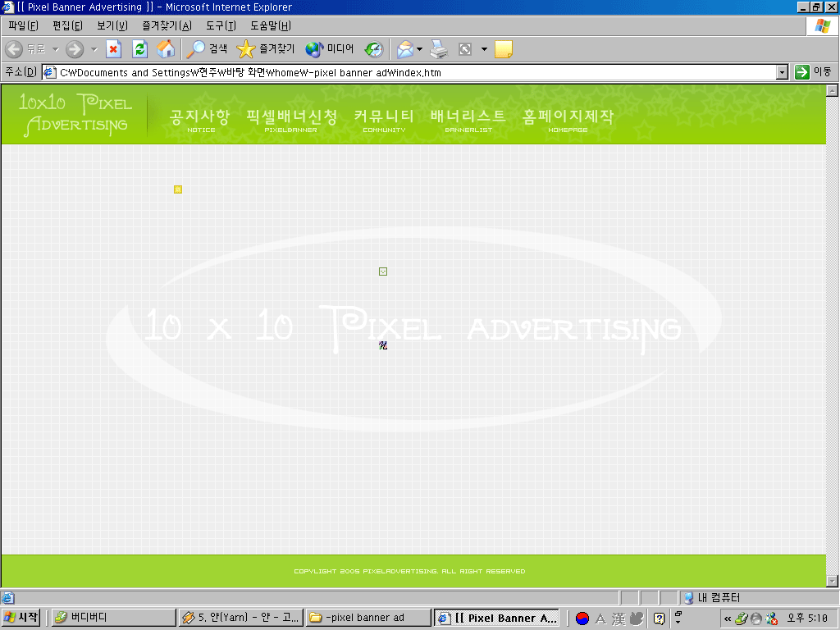Image resolution: width=840 pixels, height=630 pixels.
Task: Click the Print toolbar icon
Action: (439, 49)
